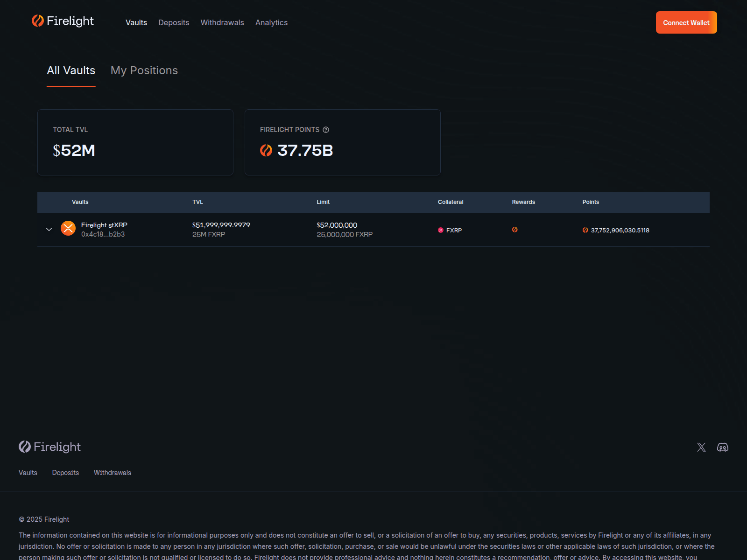Select the All Vaults tab
This screenshot has height=560, width=747.
pos(71,70)
